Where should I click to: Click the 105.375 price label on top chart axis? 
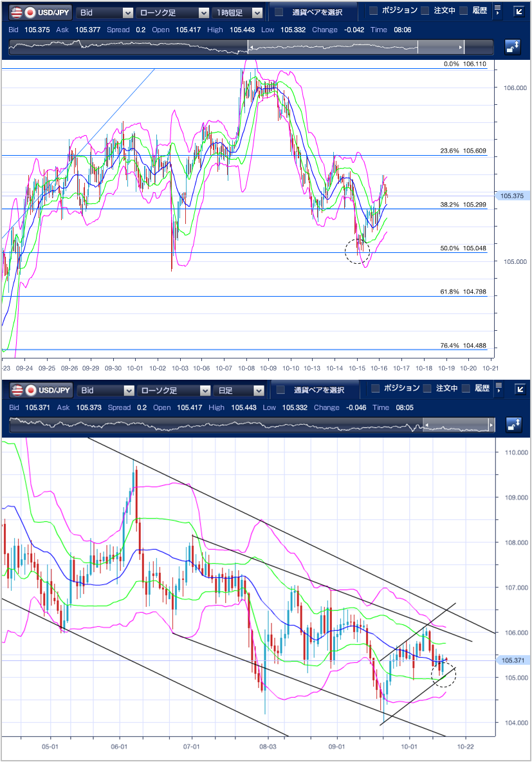[x=512, y=196]
